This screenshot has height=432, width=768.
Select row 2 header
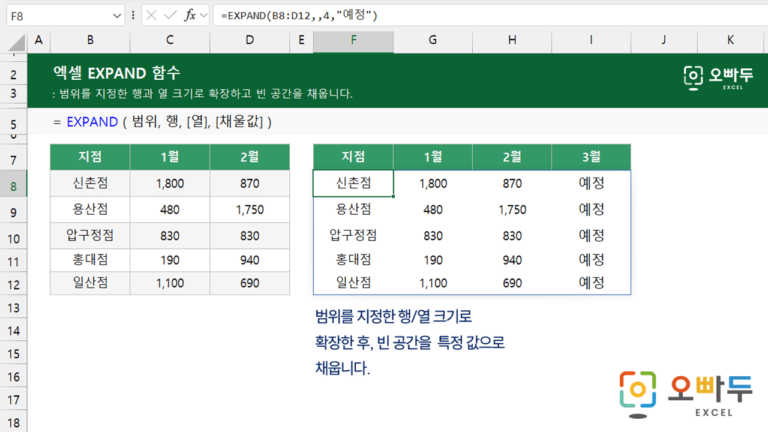[x=13, y=75]
